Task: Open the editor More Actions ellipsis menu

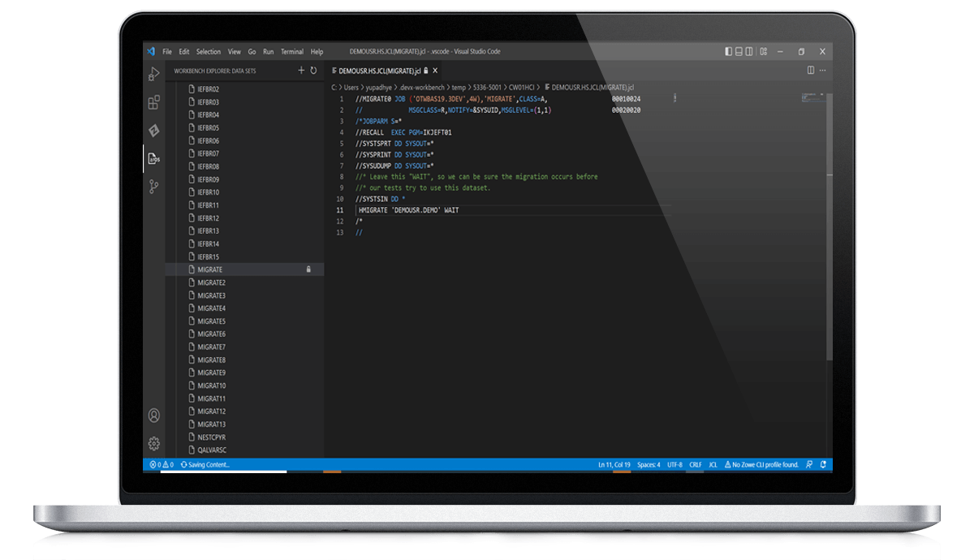Action: pyautogui.click(x=822, y=71)
